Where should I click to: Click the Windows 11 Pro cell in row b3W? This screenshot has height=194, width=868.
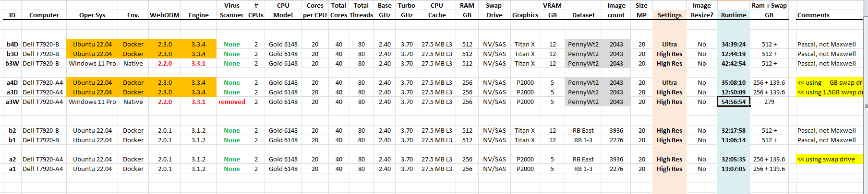pos(92,63)
